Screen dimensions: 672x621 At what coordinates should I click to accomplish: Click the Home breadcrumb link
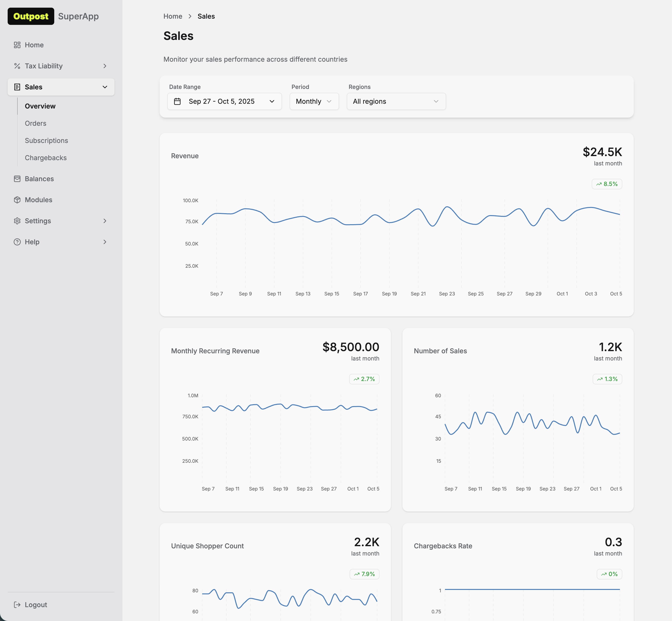pyautogui.click(x=173, y=16)
